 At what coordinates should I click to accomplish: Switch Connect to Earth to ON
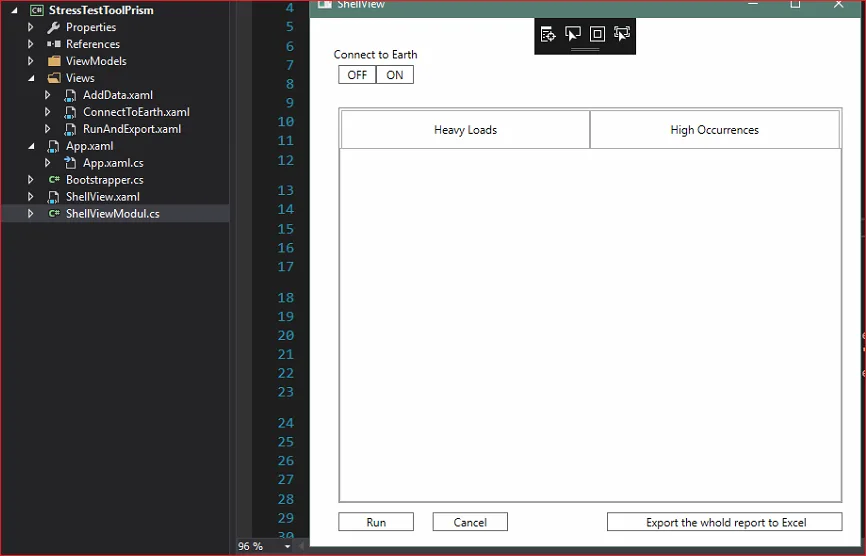coord(394,75)
